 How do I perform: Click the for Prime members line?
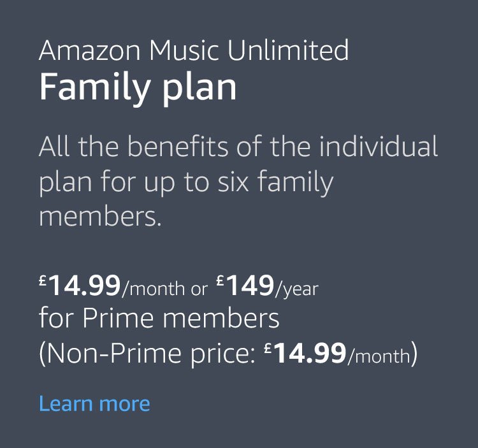click(x=159, y=318)
